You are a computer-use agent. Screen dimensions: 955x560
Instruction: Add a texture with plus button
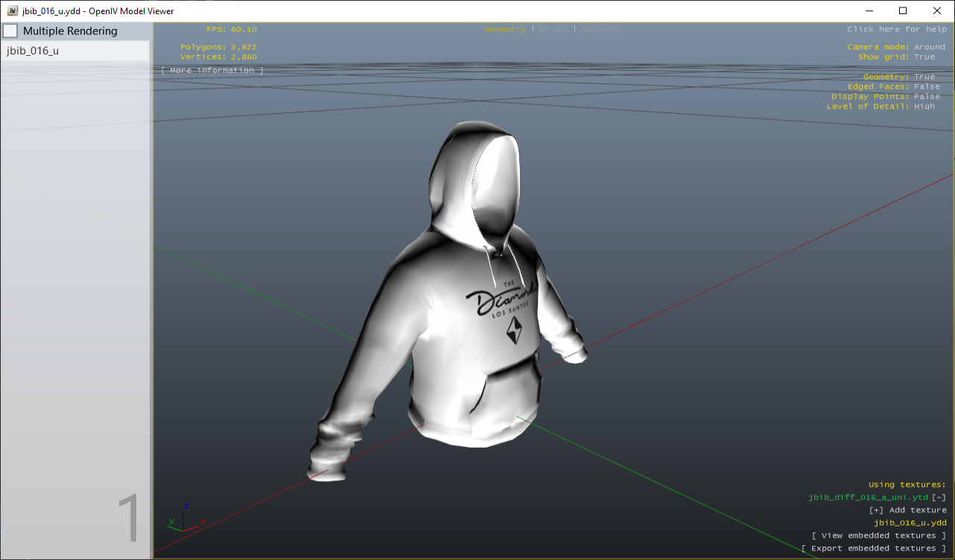tap(875, 509)
